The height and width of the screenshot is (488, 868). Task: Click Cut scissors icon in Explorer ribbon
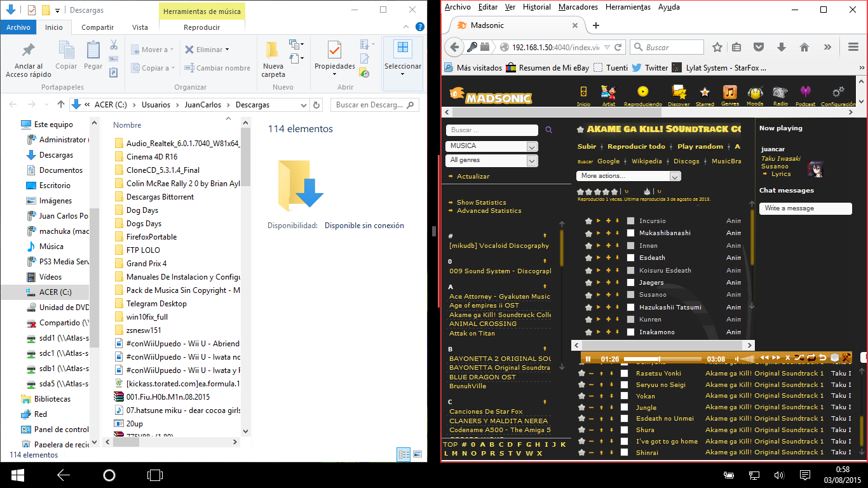[x=114, y=45]
